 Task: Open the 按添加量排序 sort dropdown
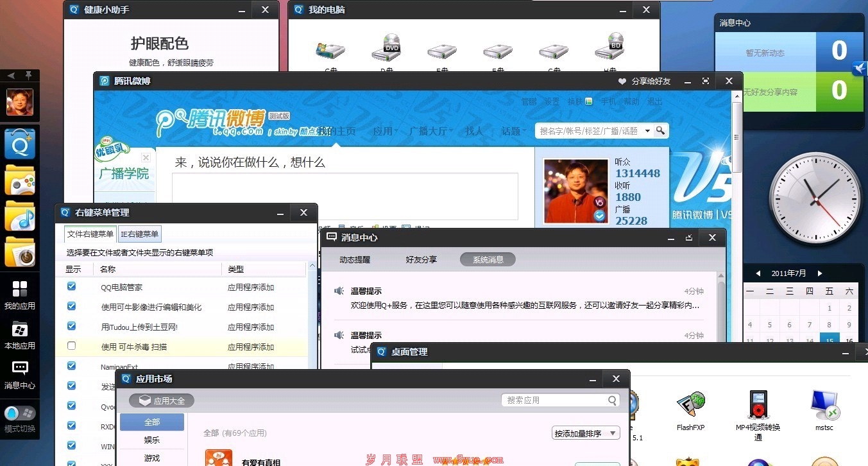click(586, 433)
